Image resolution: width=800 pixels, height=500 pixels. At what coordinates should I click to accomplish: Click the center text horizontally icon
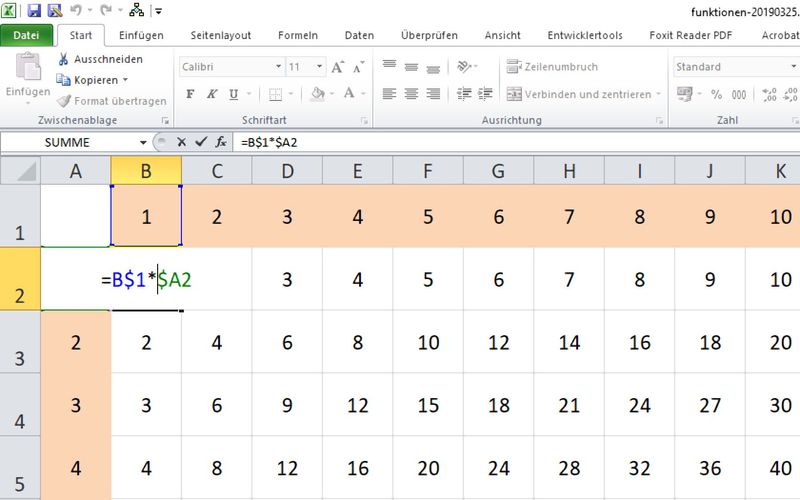point(411,94)
